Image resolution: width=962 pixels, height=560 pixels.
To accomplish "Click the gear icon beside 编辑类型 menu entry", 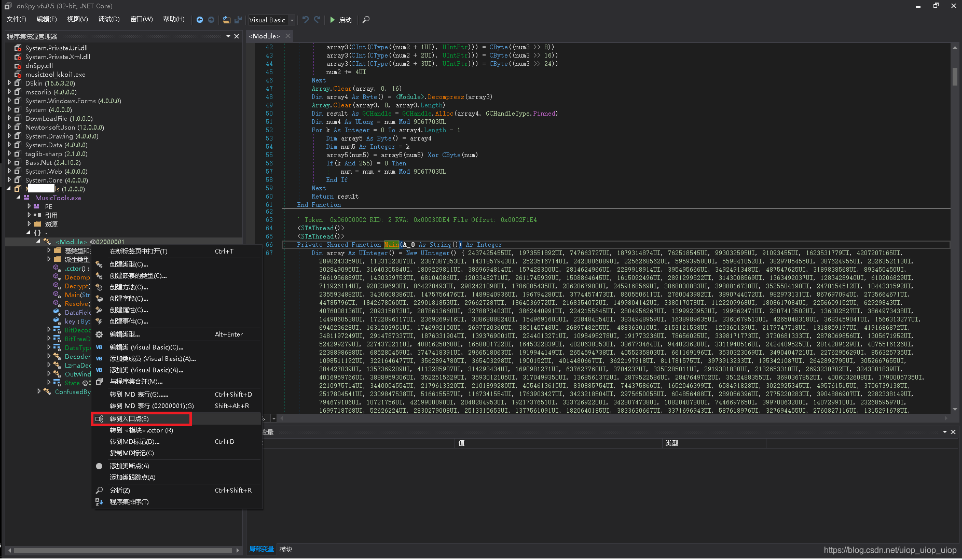I will pyautogui.click(x=99, y=334).
